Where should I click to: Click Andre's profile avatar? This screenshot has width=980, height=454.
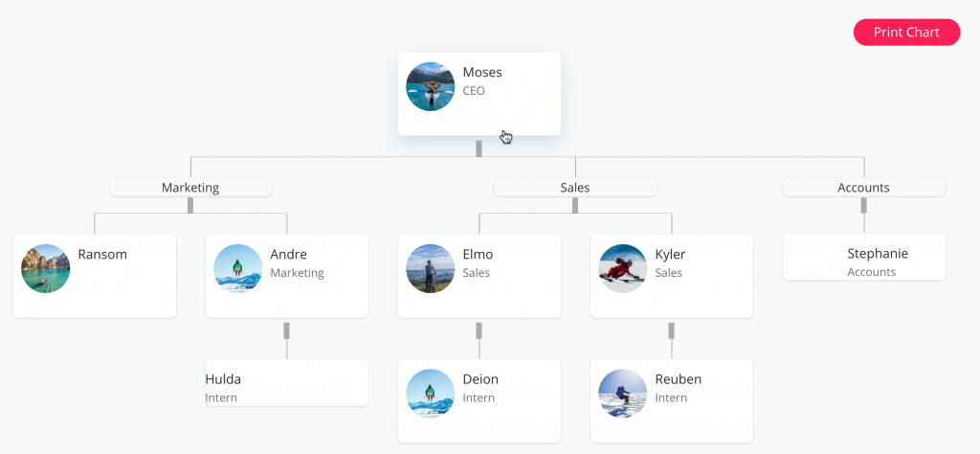tap(238, 268)
